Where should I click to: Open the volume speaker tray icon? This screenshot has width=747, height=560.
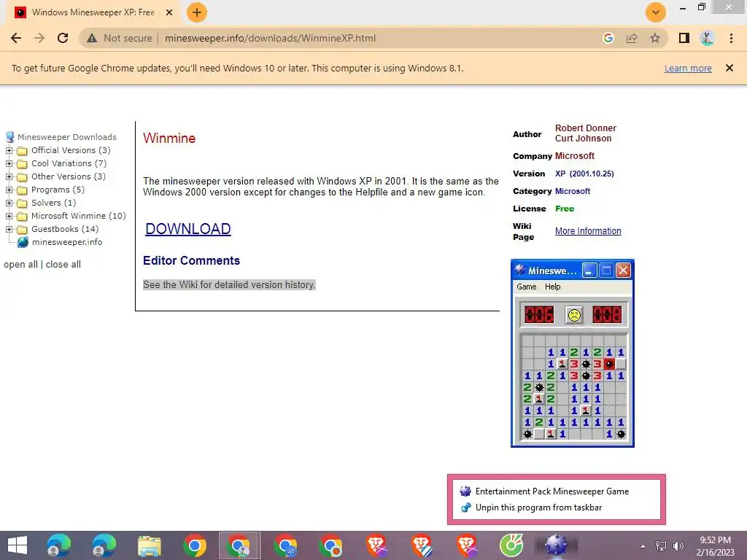tap(678, 546)
